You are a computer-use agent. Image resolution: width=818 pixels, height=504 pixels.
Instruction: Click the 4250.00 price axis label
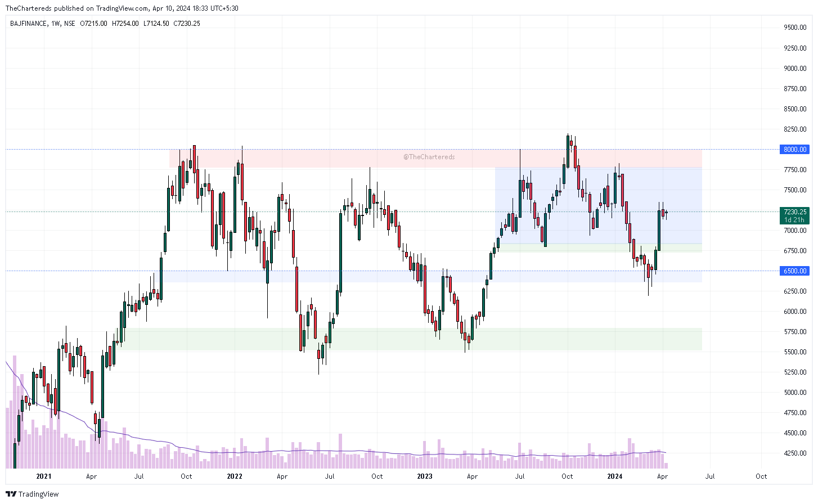(795, 453)
